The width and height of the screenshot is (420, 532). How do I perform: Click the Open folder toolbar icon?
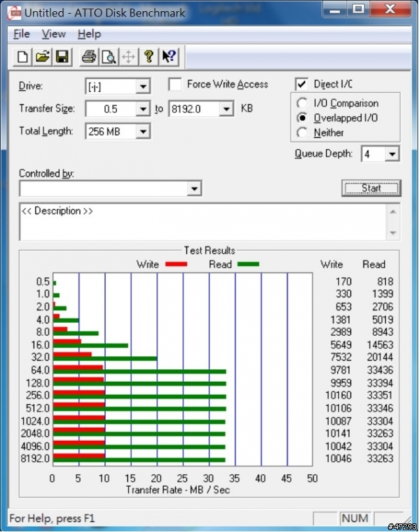(42, 56)
